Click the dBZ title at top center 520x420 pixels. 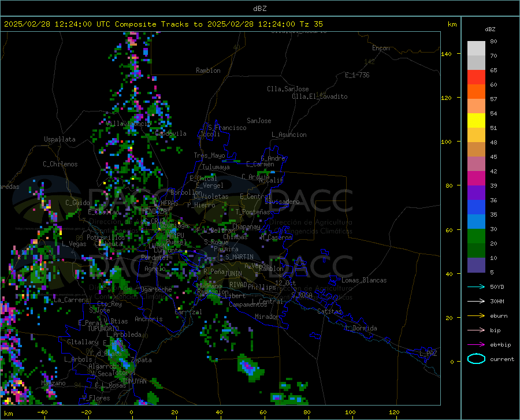coord(259,9)
